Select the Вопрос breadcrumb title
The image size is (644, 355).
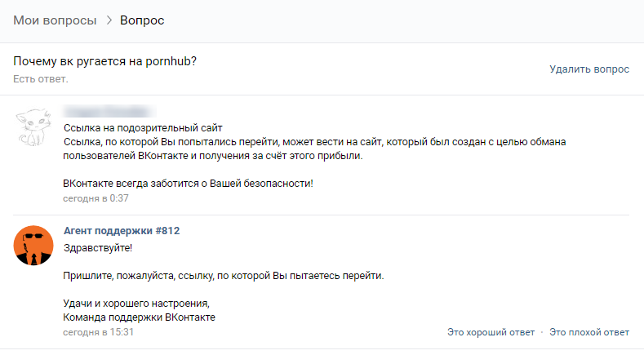point(142,20)
